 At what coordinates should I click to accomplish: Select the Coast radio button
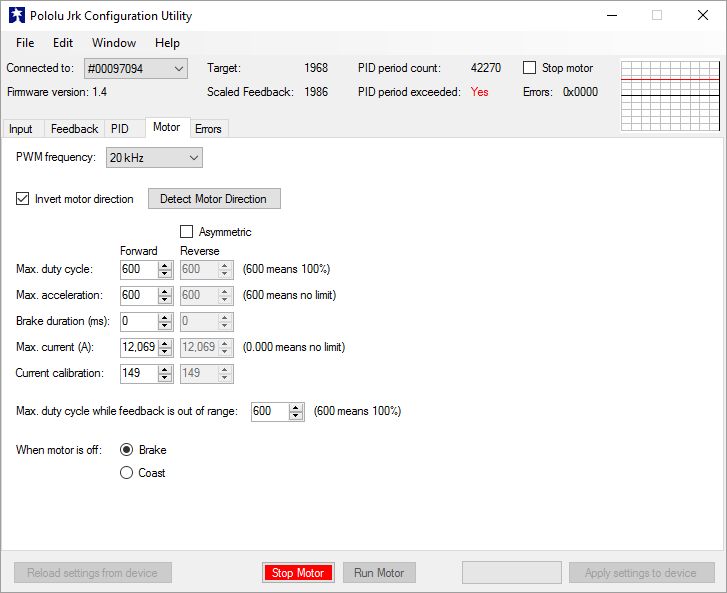pos(126,473)
